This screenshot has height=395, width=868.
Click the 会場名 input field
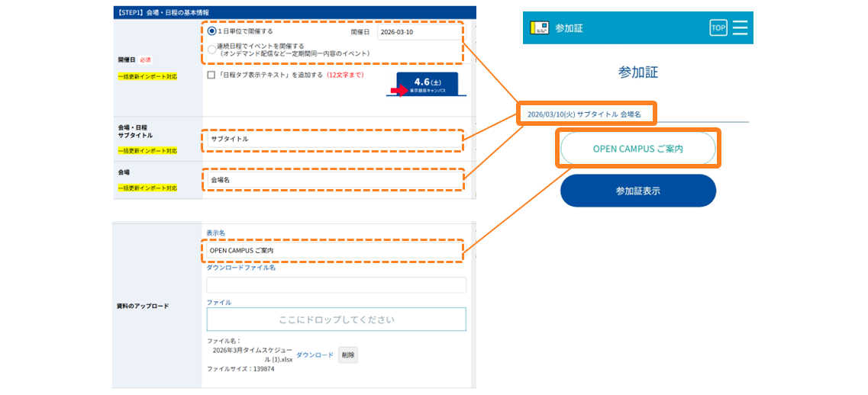click(334, 180)
